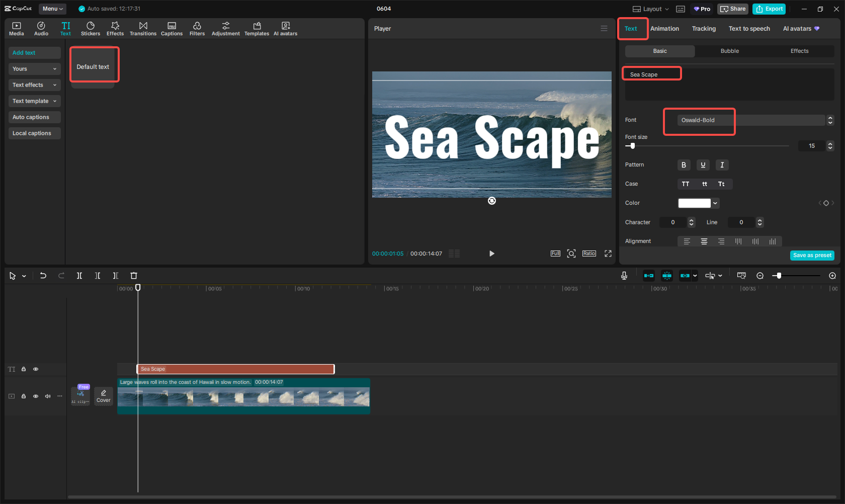Open the Transitions panel
845x504 pixels.
[x=143, y=29]
